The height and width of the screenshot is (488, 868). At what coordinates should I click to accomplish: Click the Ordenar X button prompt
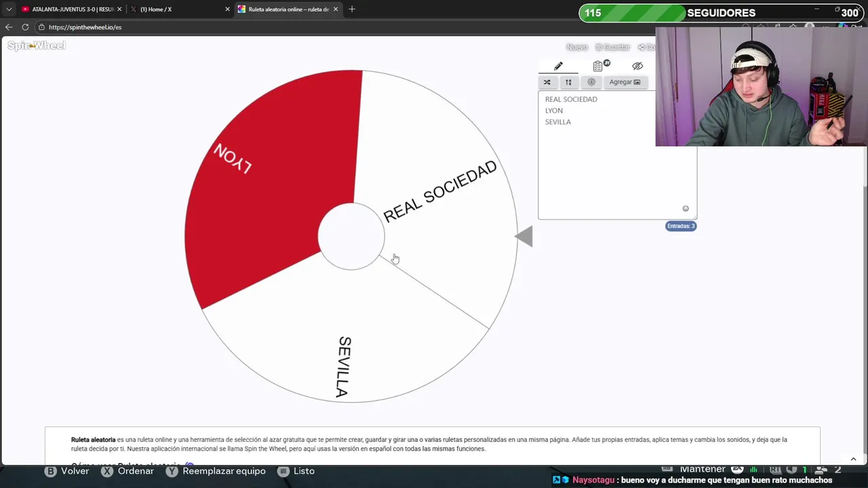pos(127,471)
